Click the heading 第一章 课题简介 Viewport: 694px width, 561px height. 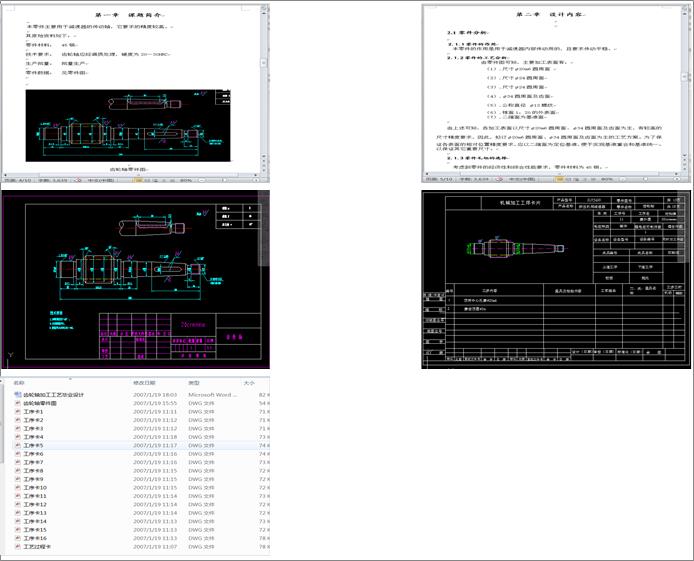(x=130, y=15)
